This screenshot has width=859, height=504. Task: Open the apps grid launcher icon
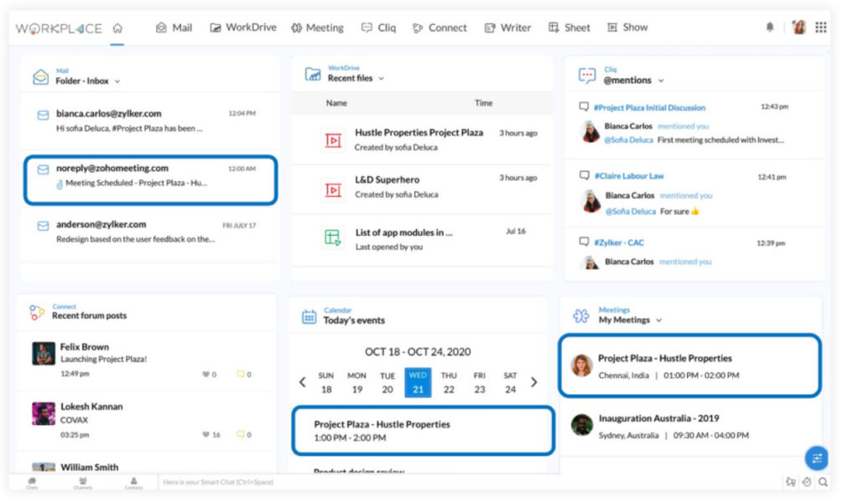tap(820, 28)
